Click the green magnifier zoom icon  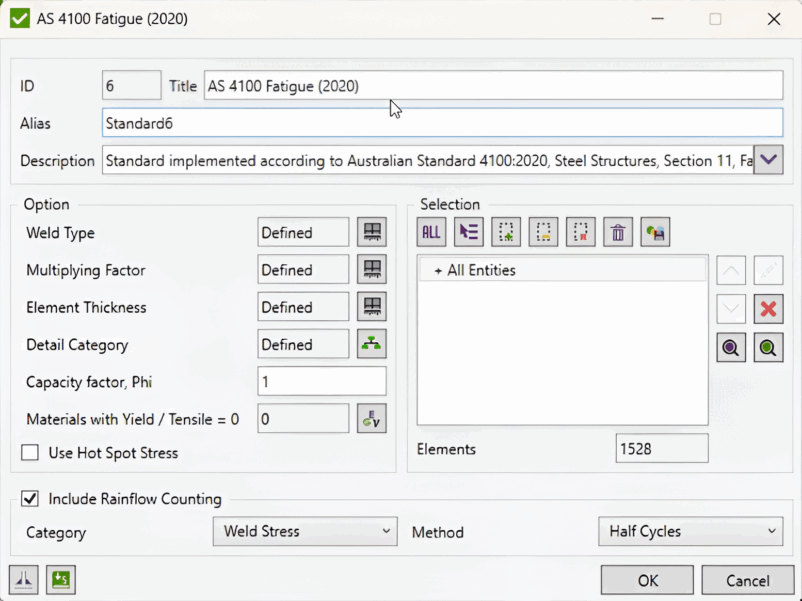tap(768, 348)
